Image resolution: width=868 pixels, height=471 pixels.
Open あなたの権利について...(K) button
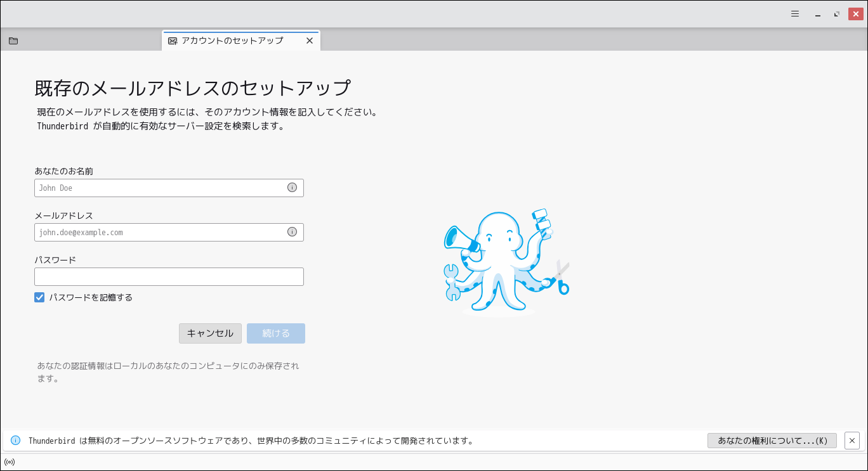tap(772, 441)
